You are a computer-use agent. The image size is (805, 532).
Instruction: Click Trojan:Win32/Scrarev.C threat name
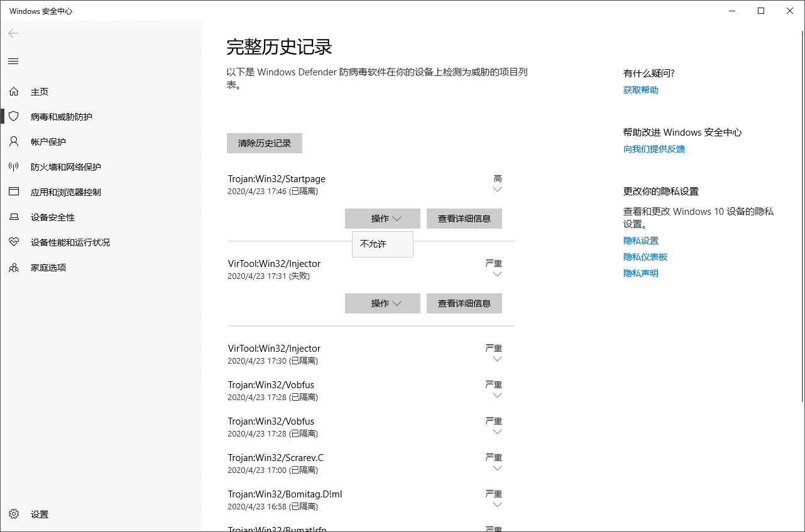coord(276,458)
